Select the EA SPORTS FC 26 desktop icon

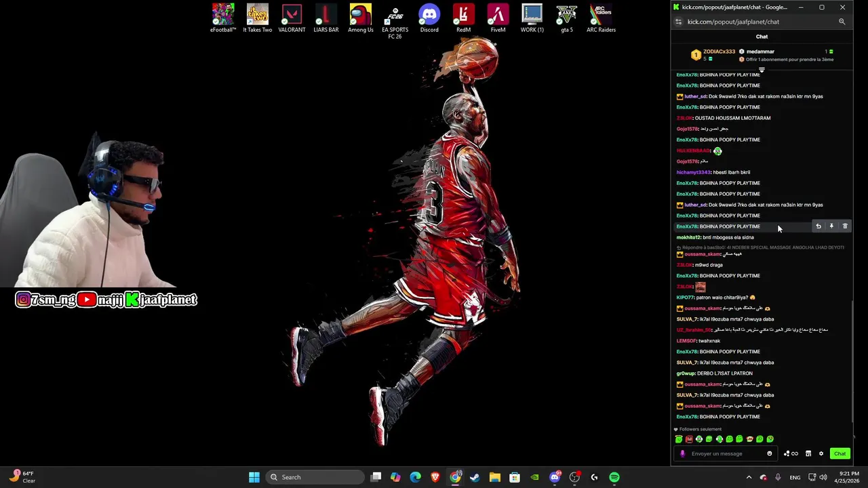tap(395, 22)
